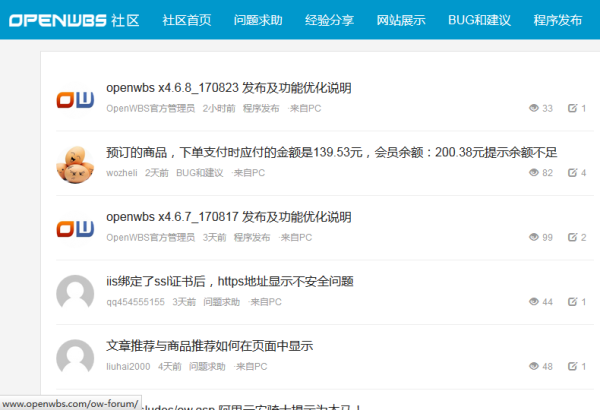Go to 经验分享 section

[329, 20]
